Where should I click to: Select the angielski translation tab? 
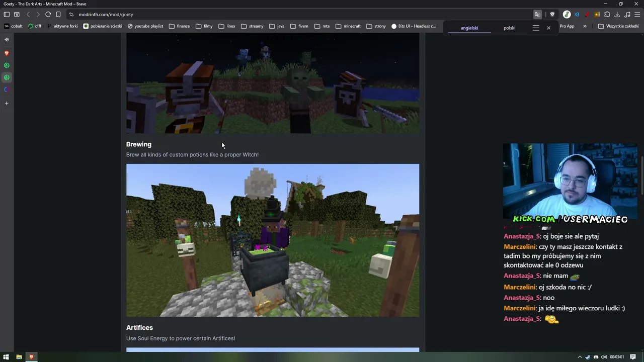469,28
